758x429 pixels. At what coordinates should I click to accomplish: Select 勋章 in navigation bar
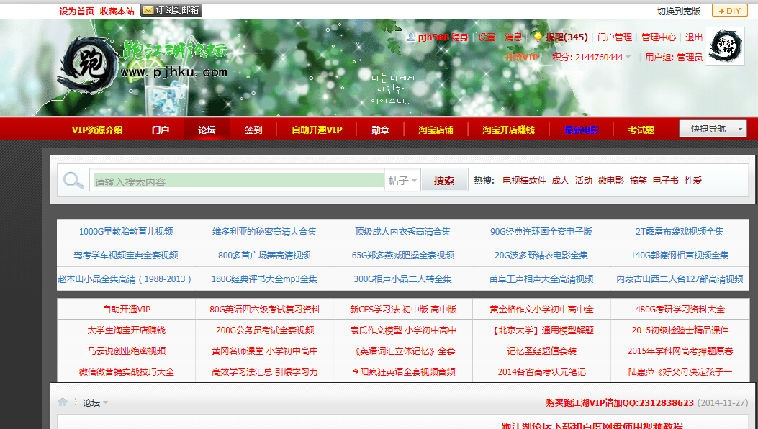[380, 130]
